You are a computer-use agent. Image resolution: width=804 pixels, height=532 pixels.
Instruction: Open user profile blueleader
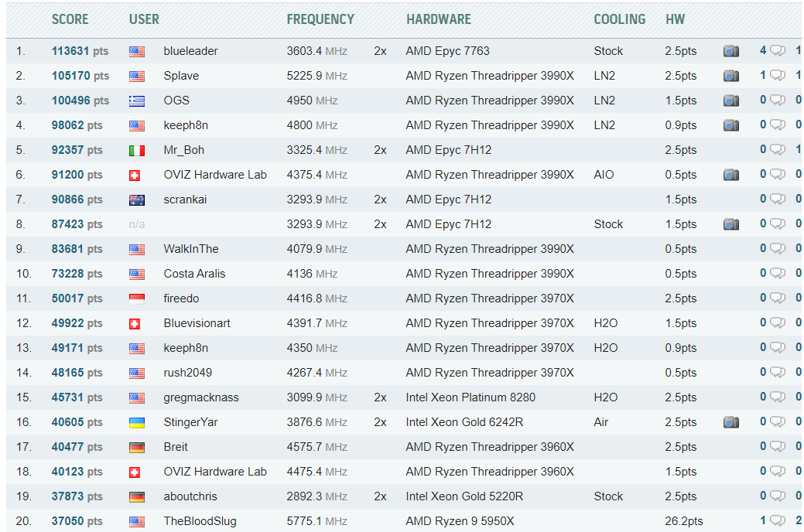[x=190, y=51]
